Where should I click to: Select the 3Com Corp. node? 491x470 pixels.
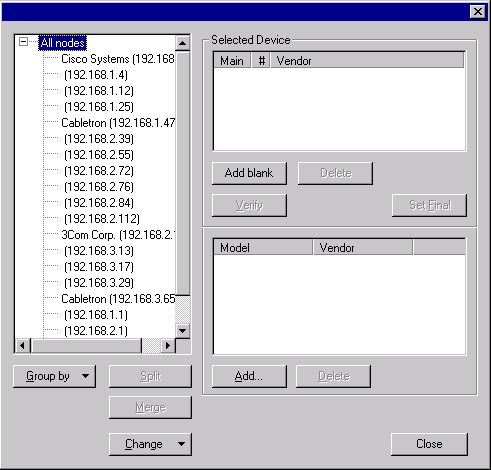118,235
